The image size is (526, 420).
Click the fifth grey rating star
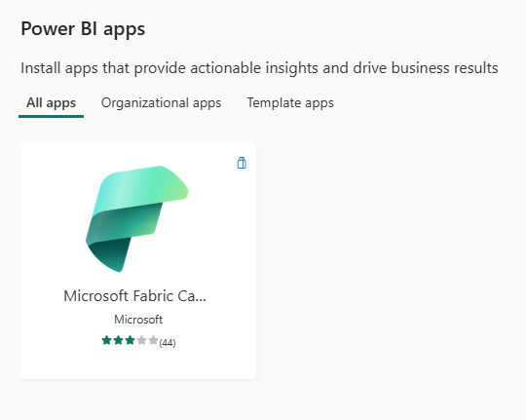(153, 340)
